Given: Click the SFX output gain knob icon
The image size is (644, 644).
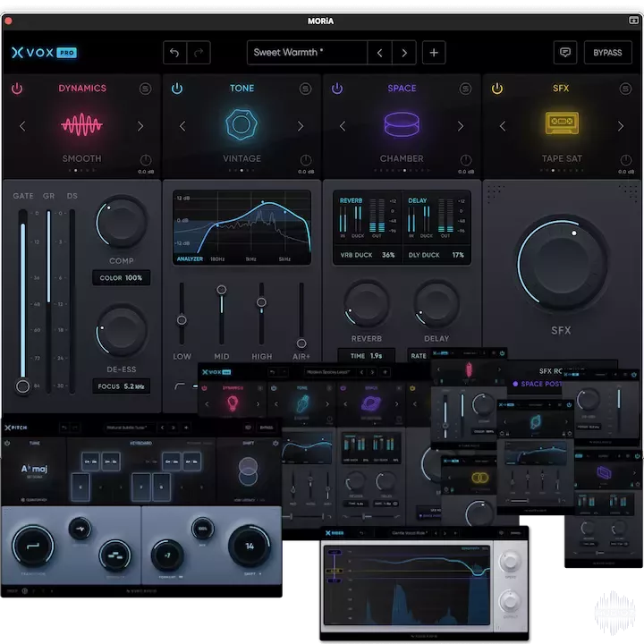Looking at the screenshot, I should [x=626, y=160].
